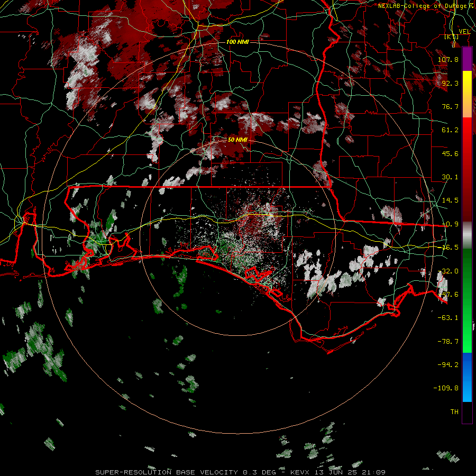Select the 30.1 legend value
This screenshot has width=476, height=476.
(x=450, y=177)
